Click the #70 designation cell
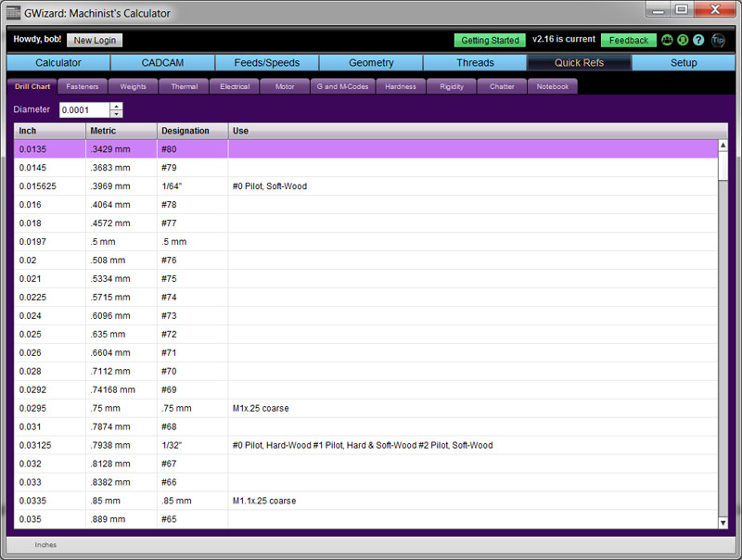 [x=192, y=371]
